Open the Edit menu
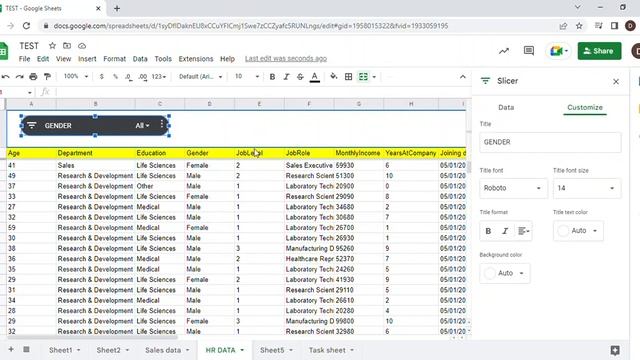Viewport: 640px width, 360px height. (43, 59)
